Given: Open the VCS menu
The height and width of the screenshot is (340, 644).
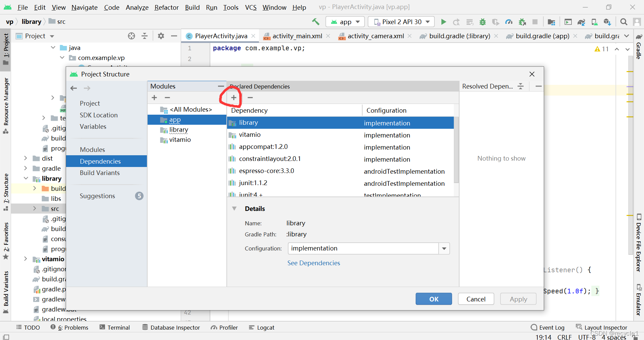Looking at the screenshot, I should (251, 7).
